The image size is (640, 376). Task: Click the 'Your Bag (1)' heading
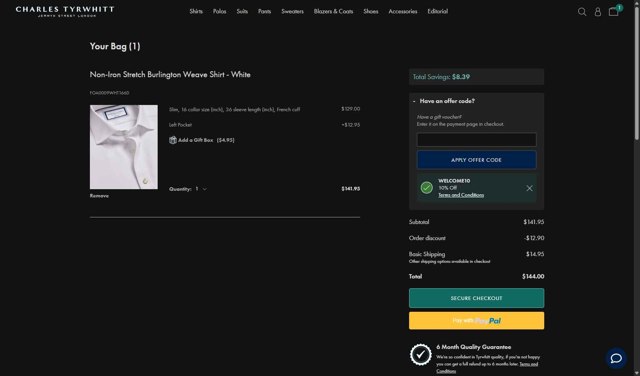point(115,46)
